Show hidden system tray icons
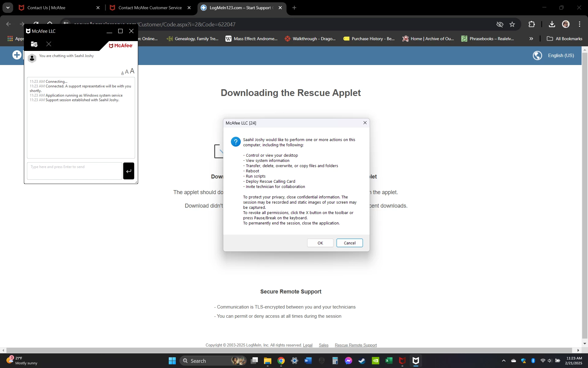The image size is (588, 368). (504, 361)
